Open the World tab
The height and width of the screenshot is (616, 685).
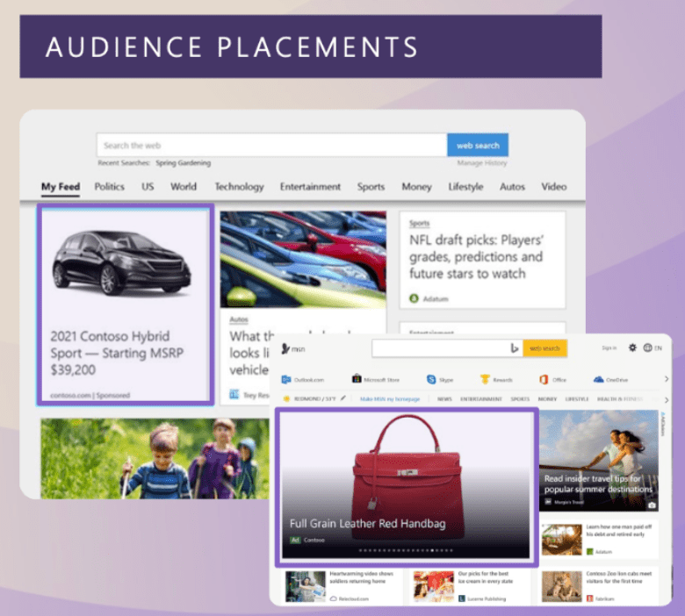click(x=184, y=187)
